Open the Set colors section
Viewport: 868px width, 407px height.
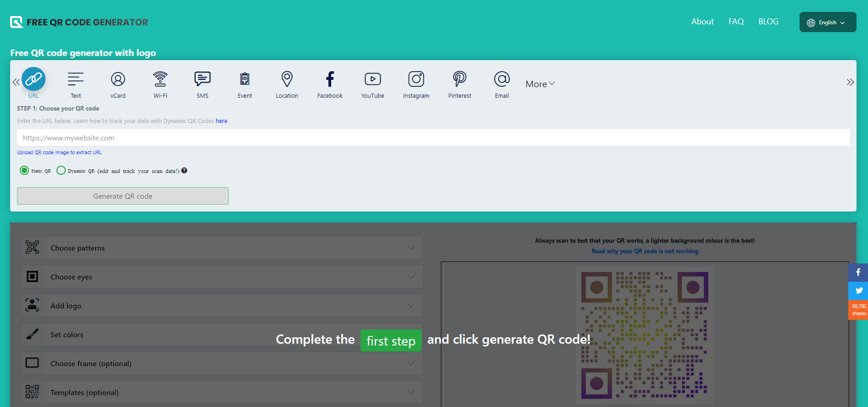tap(222, 335)
